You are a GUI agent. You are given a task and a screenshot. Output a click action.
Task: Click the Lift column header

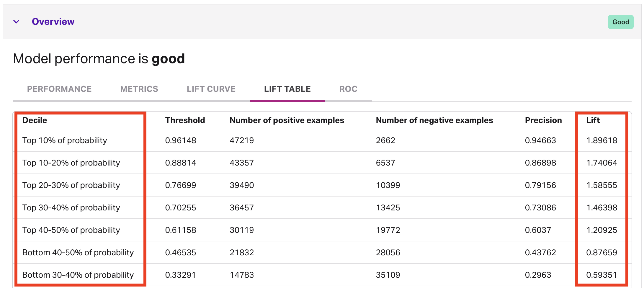[593, 120]
